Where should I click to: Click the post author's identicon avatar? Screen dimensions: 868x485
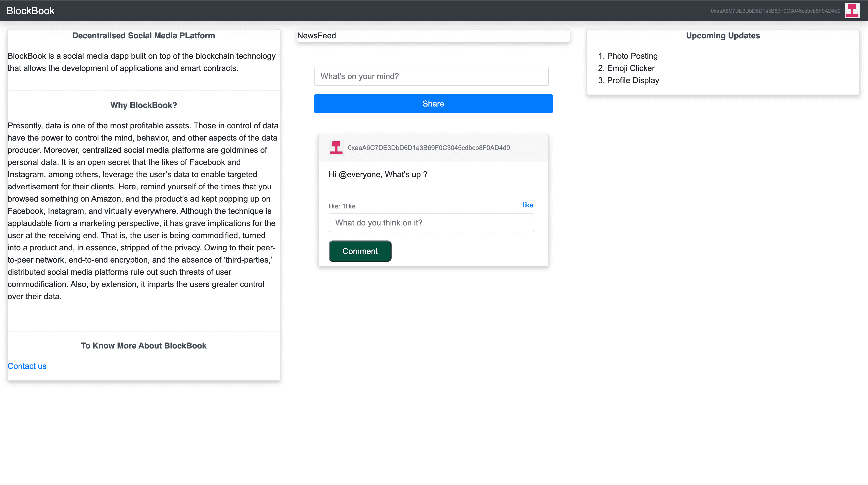336,148
